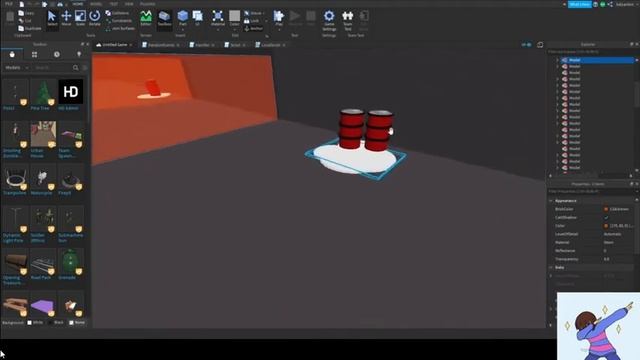Click the Copy button
Image resolution: width=640 pixels, height=360 pixels.
[x=27, y=13]
